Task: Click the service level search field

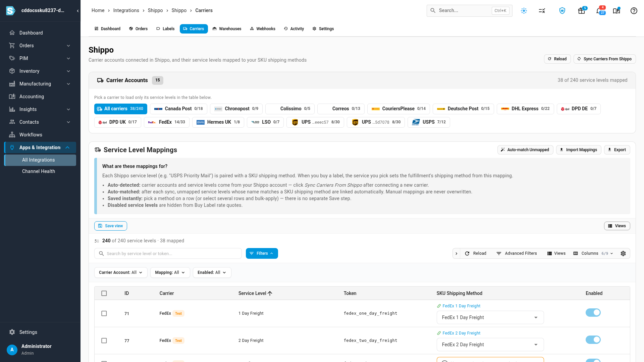Action: tap(168, 253)
